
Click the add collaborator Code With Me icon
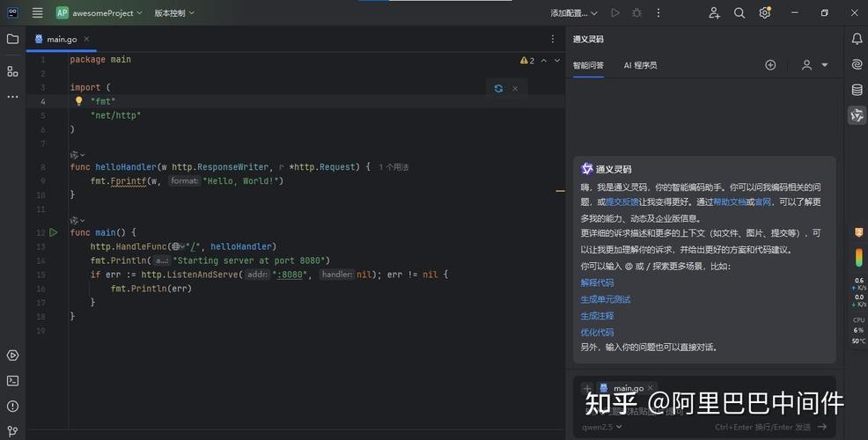click(x=714, y=12)
